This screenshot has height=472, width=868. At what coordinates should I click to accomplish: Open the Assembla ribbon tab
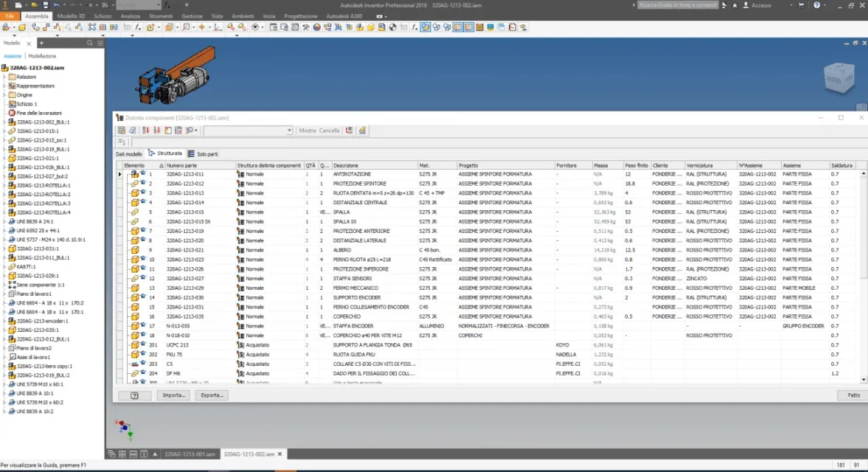(x=37, y=16)
